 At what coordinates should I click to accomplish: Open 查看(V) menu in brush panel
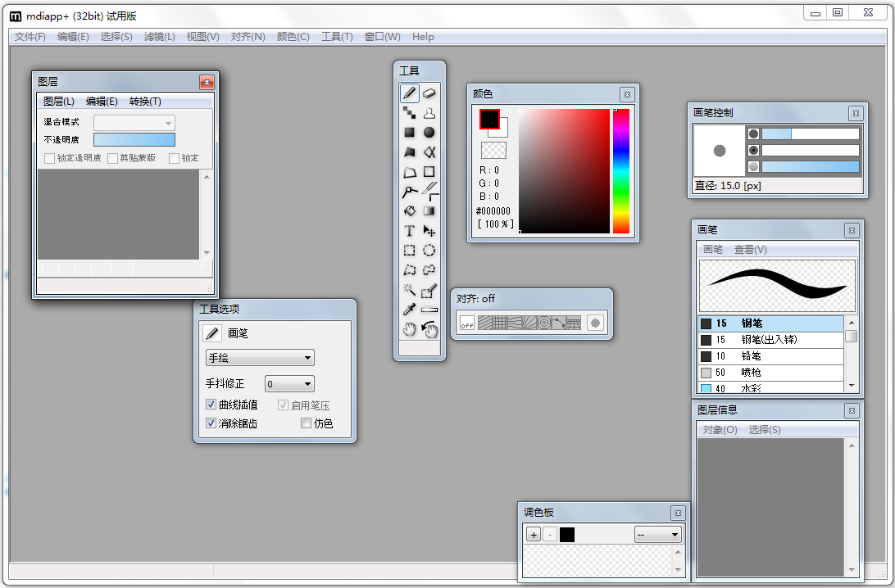(x=750, y=249)
